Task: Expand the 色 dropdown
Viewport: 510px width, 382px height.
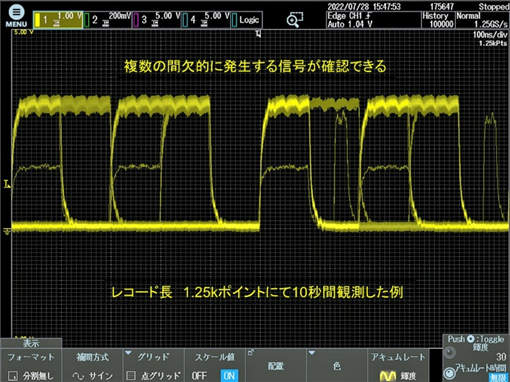Action: (x=337, y=366)
